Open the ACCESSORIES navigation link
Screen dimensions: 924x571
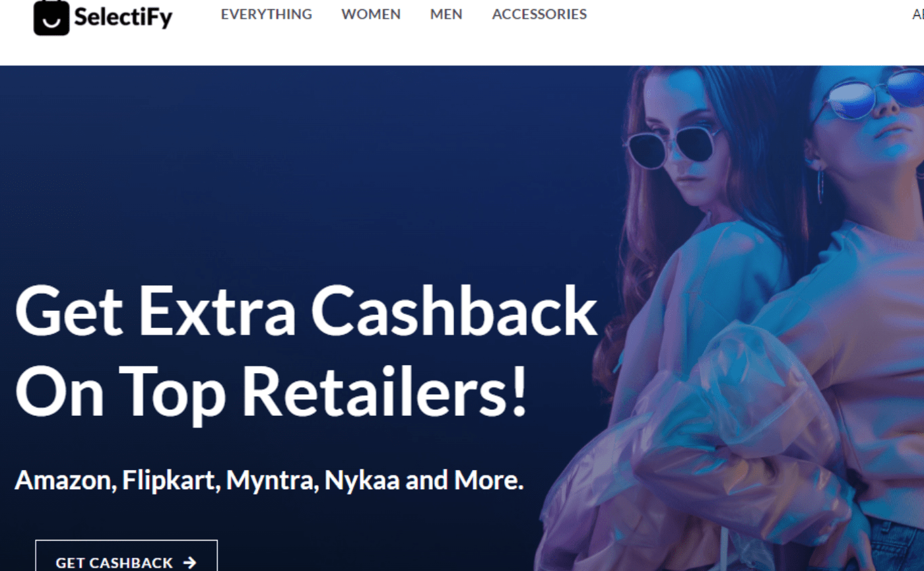click(x=539, y=14)
